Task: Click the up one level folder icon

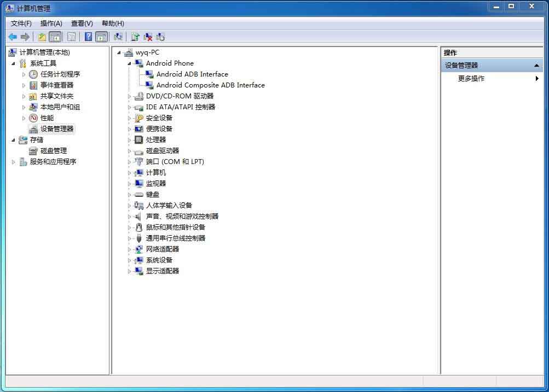Action: (42, 37)
